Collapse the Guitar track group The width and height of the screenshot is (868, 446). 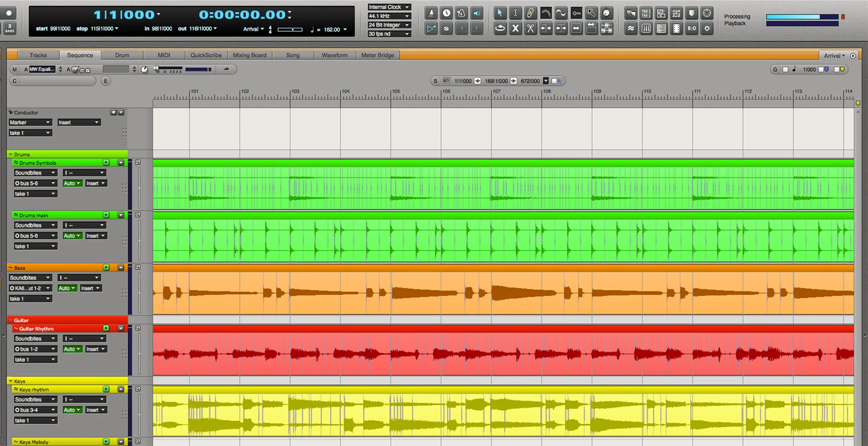10,320
